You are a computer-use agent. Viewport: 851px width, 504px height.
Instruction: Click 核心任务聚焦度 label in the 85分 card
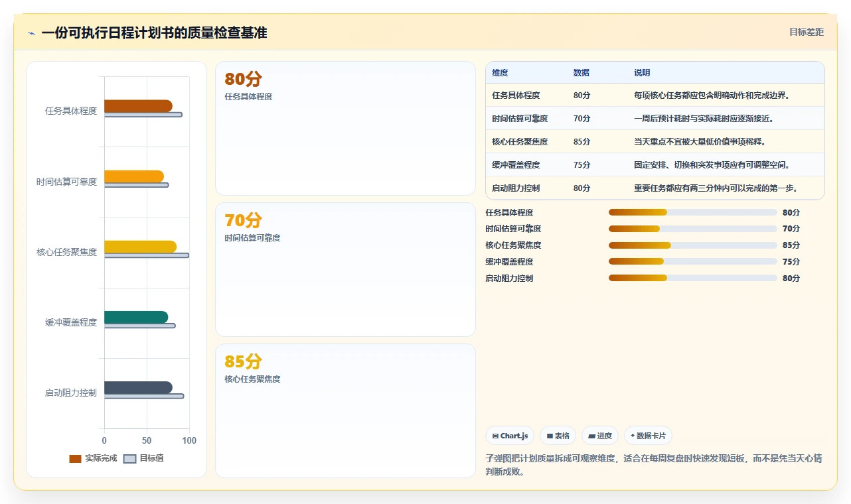(252, 379)
